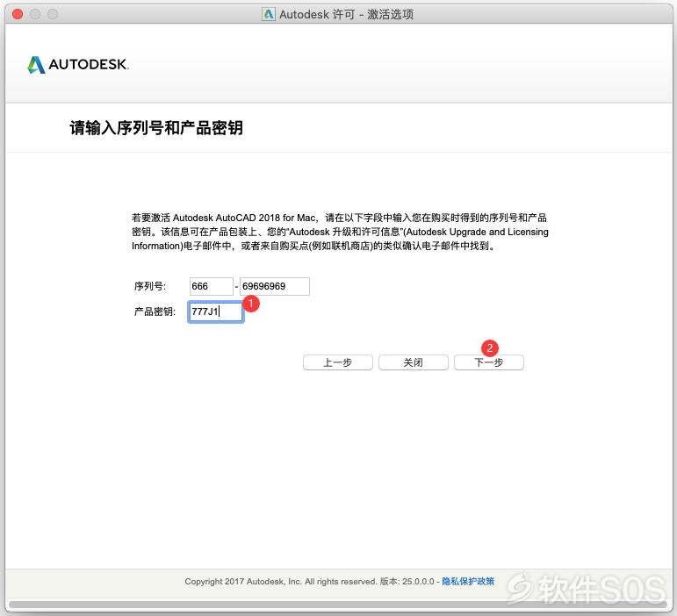Viewport: 677px width, 616px height.
Task: Click the heading 请输入序列号和产品密钥
Action: point(156,128)
